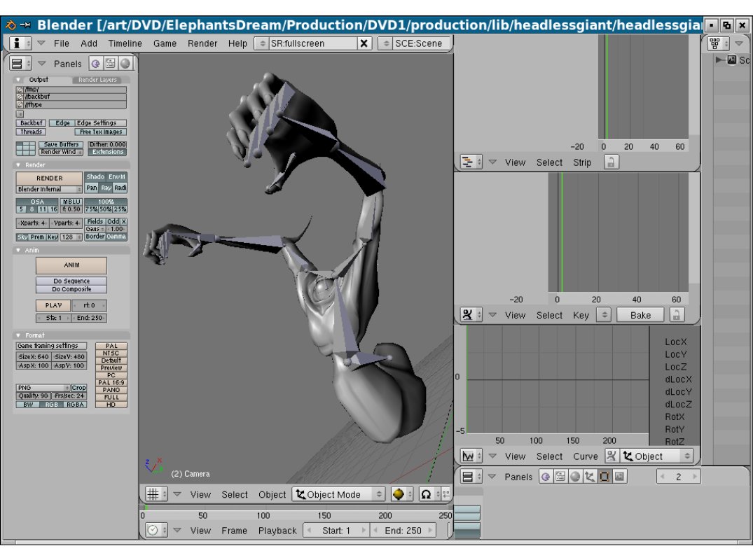Toggle the Ray tracing option
This screenshot has height=560, width=753.
tap(106, 188)
